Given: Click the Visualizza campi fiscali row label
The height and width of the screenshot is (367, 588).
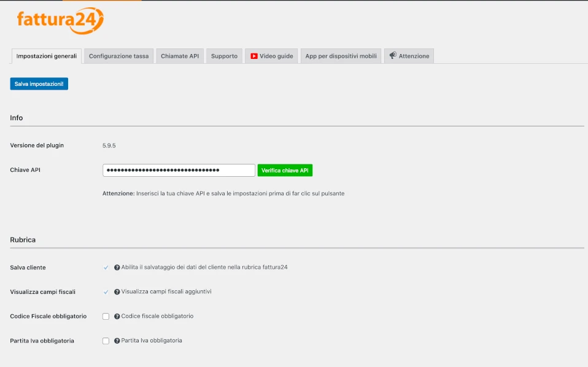Looking at the screenshot, I should point(43,292).
